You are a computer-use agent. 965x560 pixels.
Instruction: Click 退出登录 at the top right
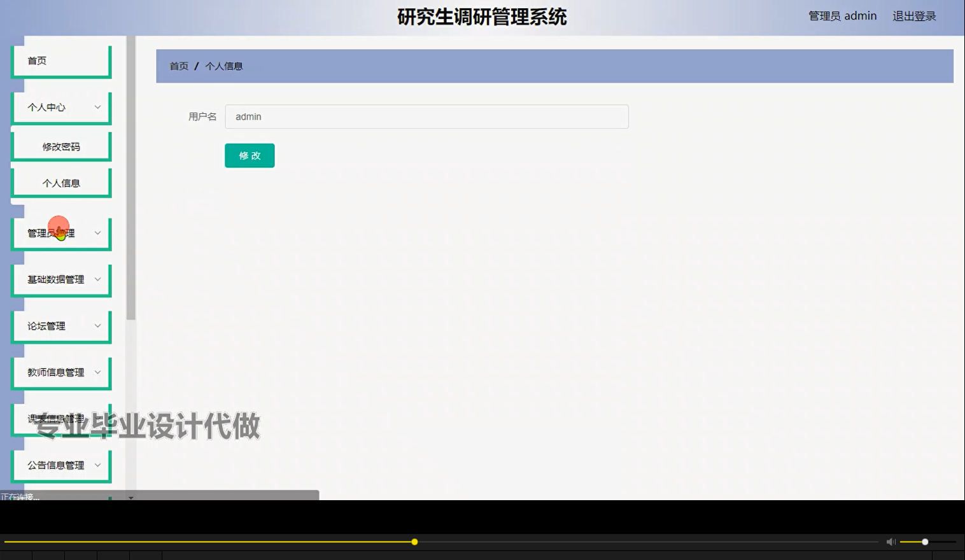click(x=914, y=15)
